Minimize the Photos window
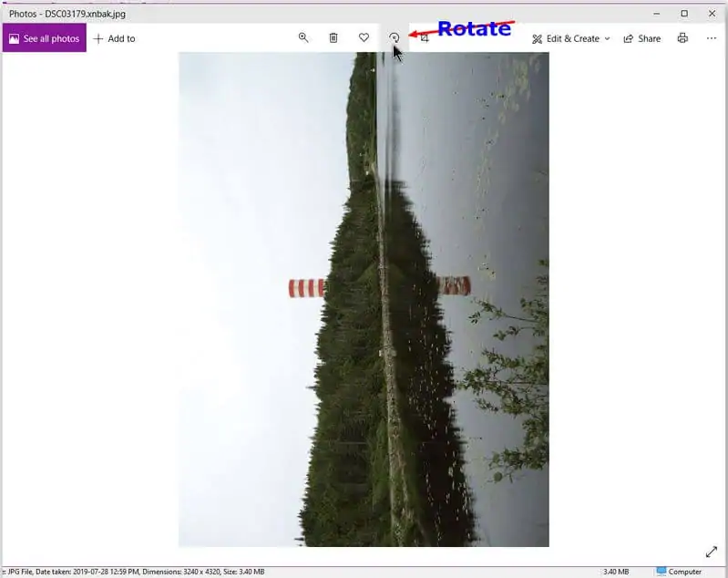The height and width of the screenshot is (578, 728). (x=656, y=14)
